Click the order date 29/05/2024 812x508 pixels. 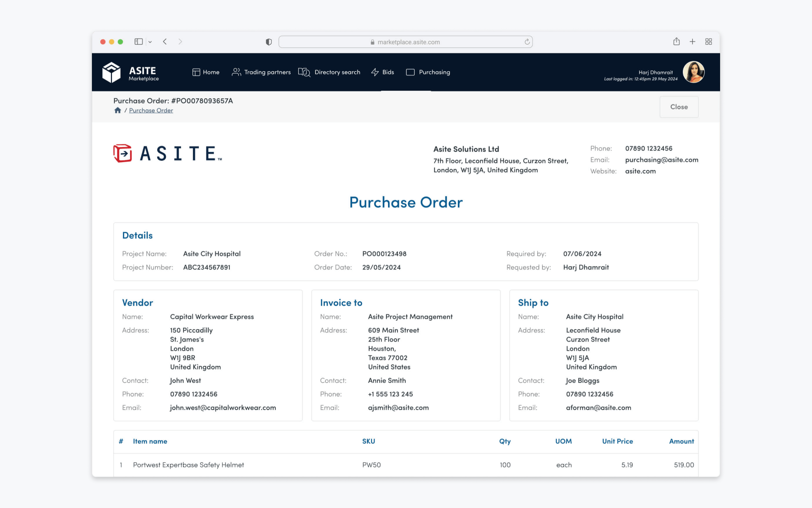pos(381,268)
